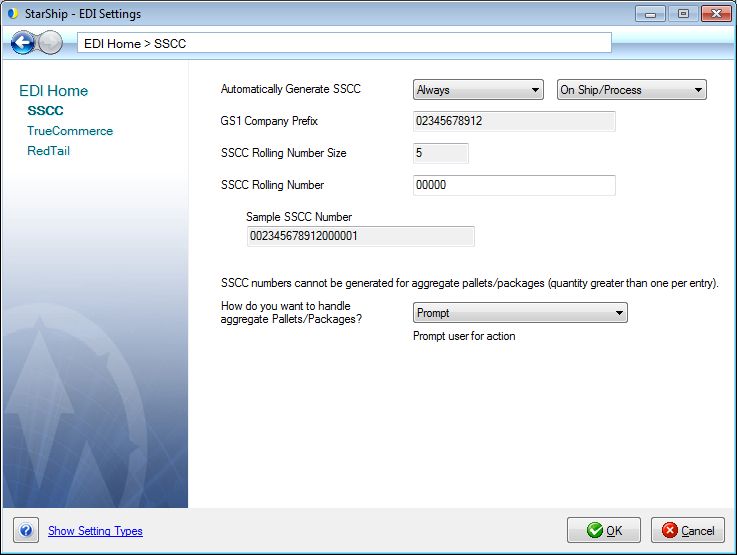The width and height of the screenshot is (737, 555).
Task: Select EDI Home in the sidebar
Action: pos(54,91)
